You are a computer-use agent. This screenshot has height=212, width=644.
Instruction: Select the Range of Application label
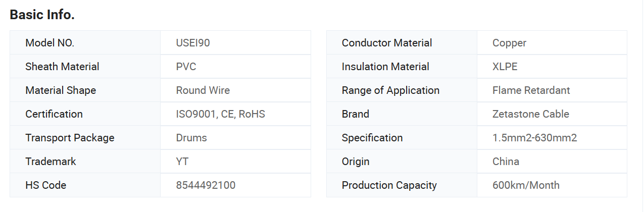[x=390, y=90]
